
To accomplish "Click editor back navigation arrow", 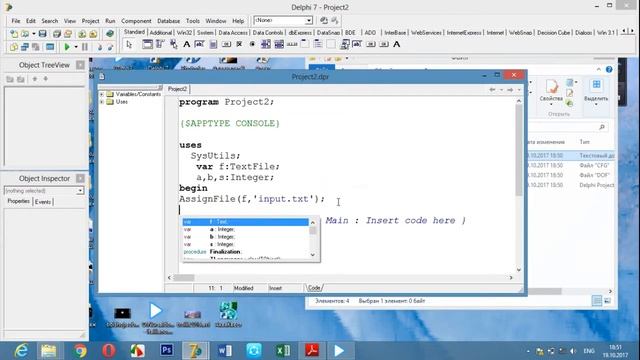I will (492, 90).
